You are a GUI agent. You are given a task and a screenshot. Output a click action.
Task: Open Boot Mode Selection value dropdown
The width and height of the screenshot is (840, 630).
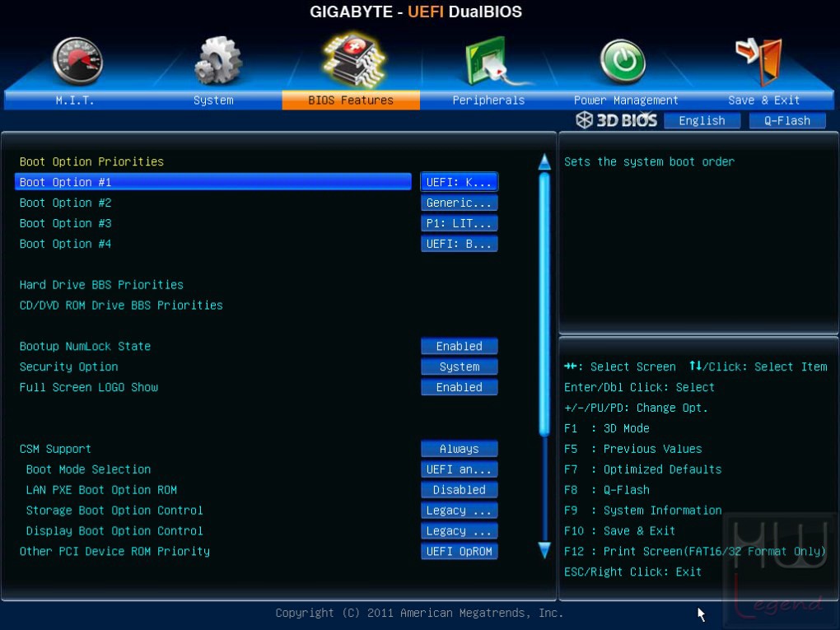click(x=459, y=469)
